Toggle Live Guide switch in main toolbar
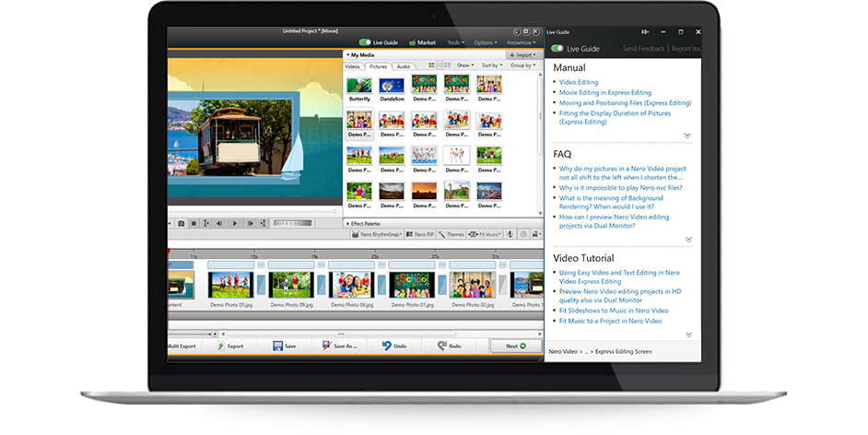Viewport: 868px width, 435px height. tap(365, 42)
